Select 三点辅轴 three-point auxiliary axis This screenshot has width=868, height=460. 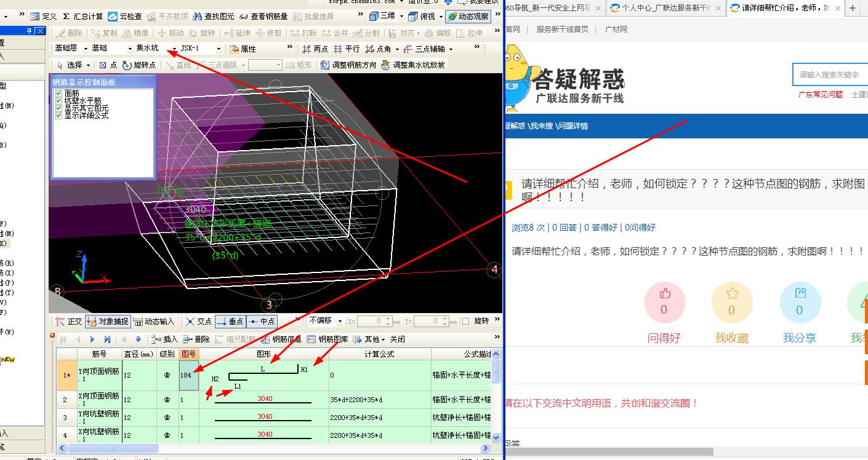click(x=424, y=49)
